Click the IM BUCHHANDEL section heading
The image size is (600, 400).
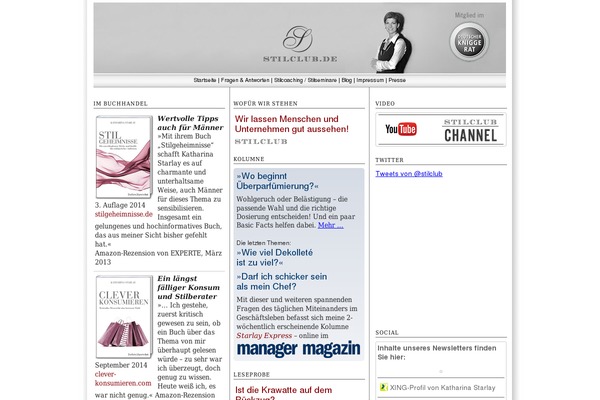tap(121, 103)
